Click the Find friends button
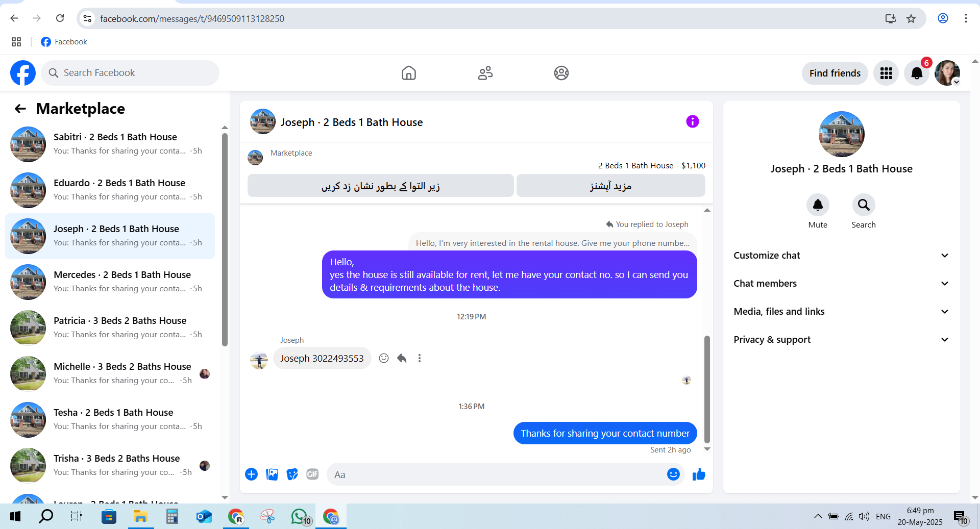The height and width of the screenshot is (529, 980). [x=835, y=73]
